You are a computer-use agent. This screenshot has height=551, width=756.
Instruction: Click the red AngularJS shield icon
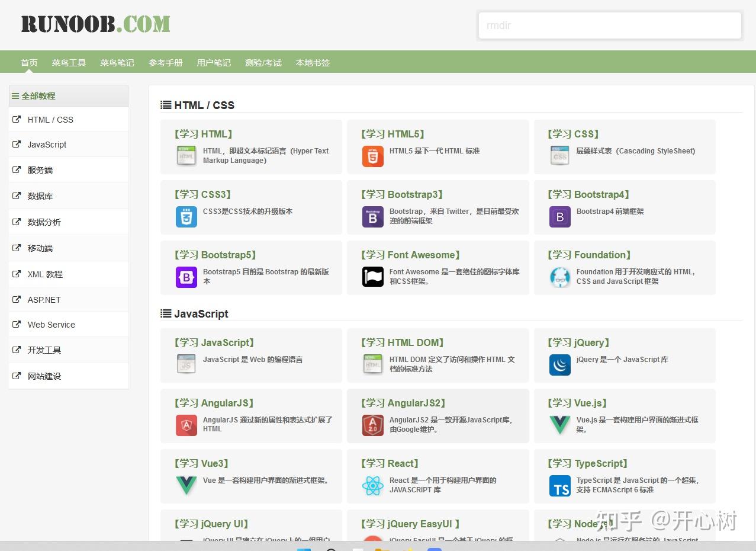[186, 425]
